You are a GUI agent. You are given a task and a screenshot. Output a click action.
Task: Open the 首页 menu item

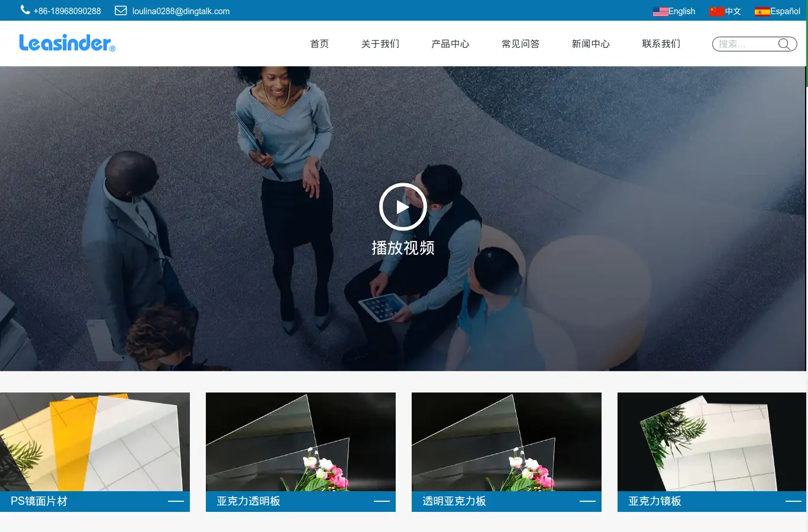(319, 44)
